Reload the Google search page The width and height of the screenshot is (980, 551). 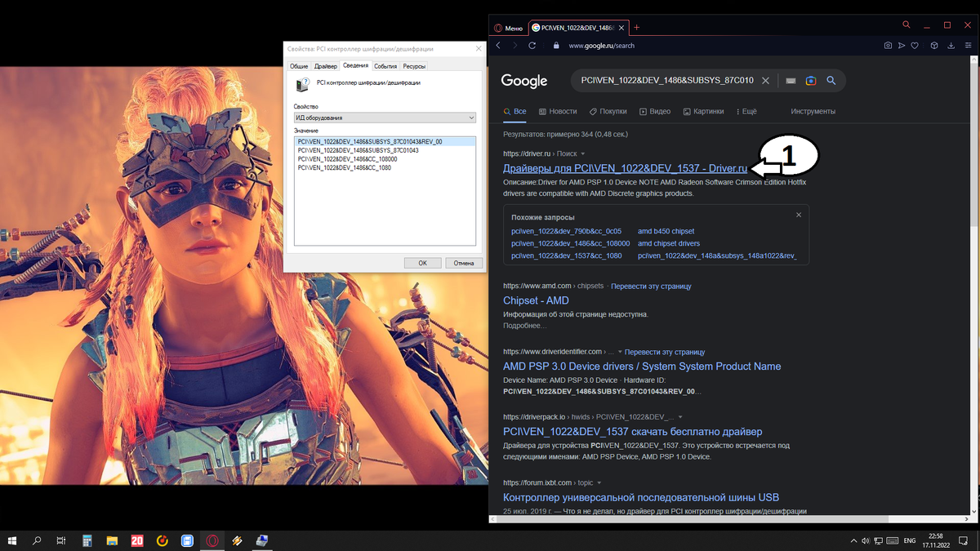tap(532, 46)
